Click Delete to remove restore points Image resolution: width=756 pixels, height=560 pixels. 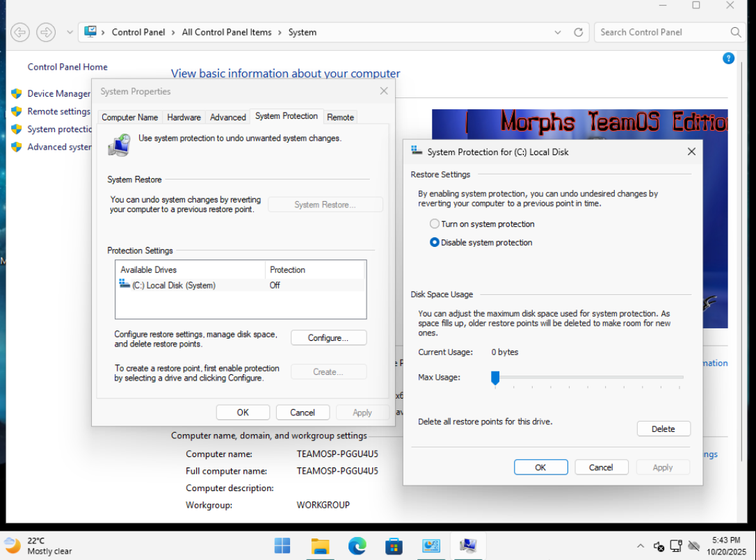click(663, 429)
